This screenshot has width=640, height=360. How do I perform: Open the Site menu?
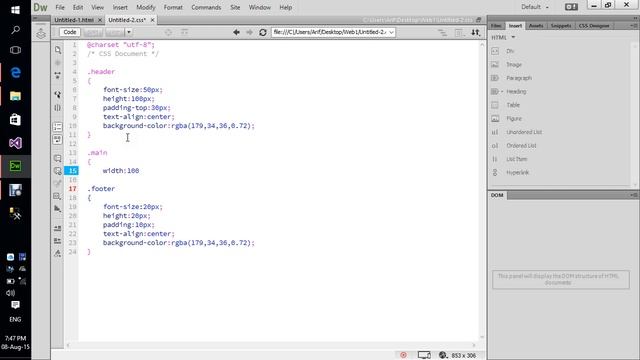tap(235, 7)
